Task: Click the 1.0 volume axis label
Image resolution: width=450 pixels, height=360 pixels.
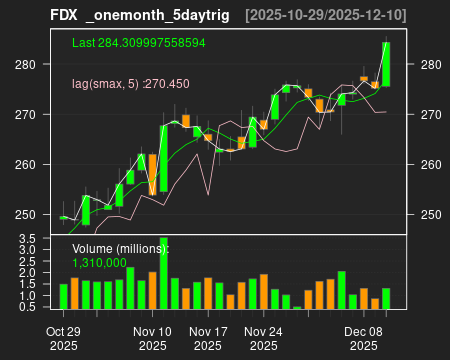Action: 27,296
